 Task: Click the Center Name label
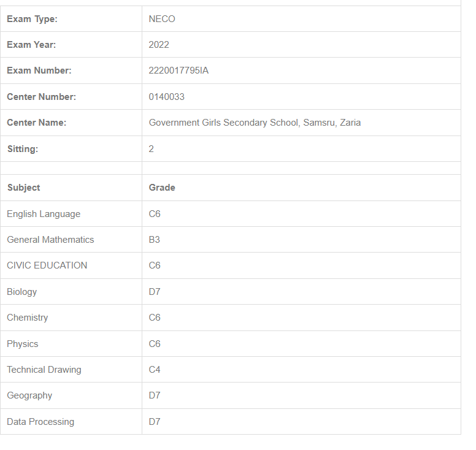(36, 123)
